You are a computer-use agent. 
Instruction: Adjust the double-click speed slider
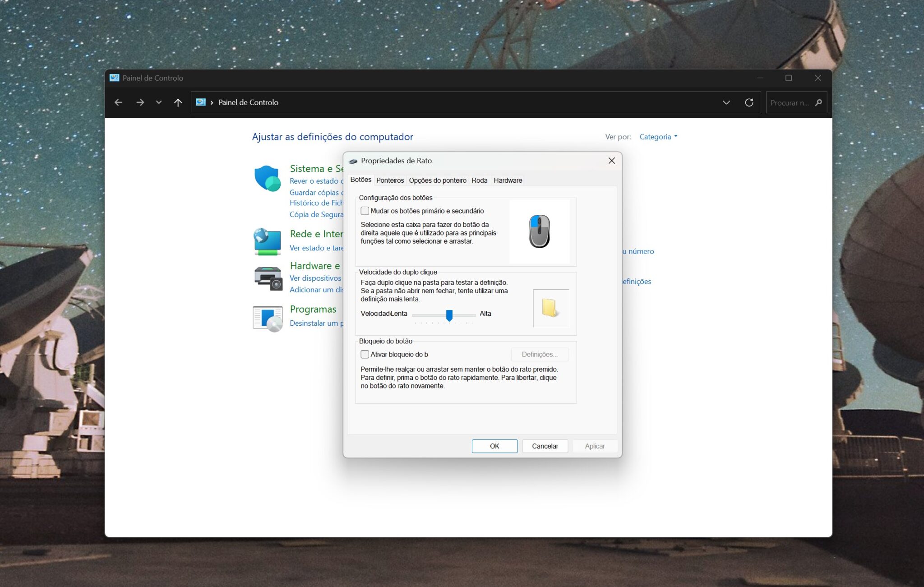449,314
